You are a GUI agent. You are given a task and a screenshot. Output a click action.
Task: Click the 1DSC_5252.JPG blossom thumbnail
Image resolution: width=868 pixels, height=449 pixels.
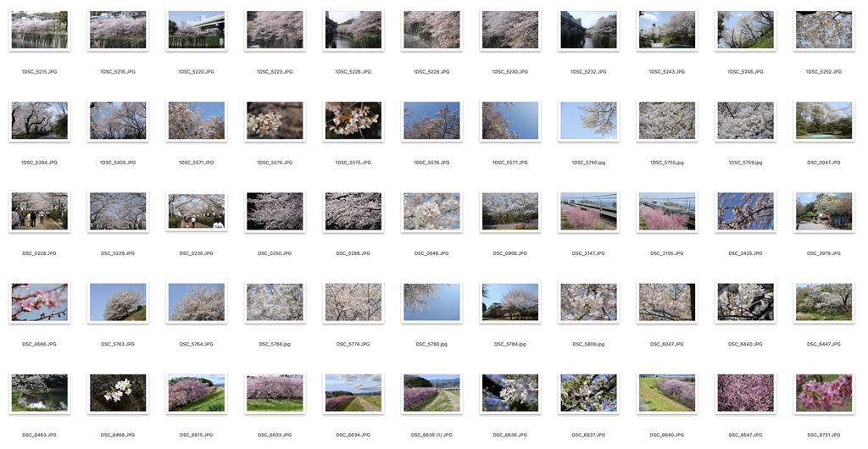(824, 30)
